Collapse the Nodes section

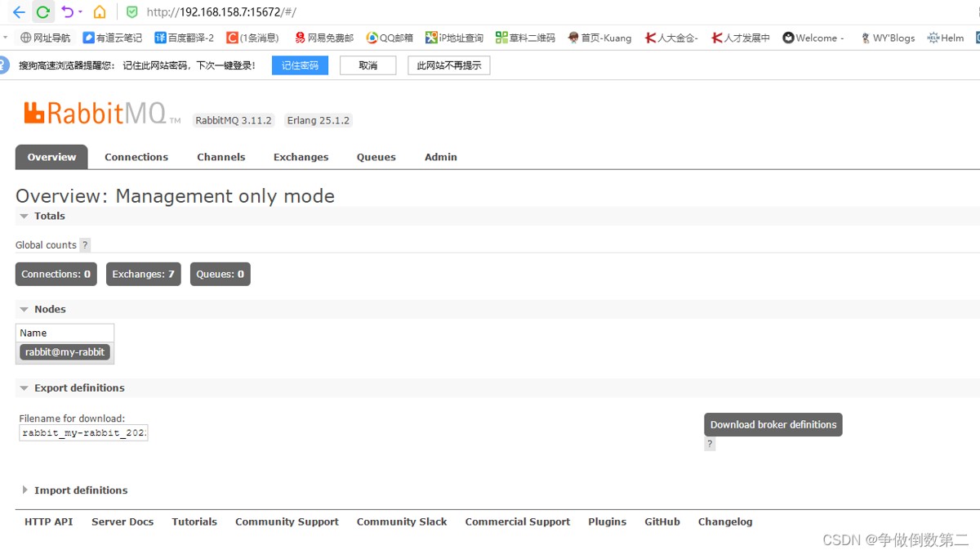(50, 309)
